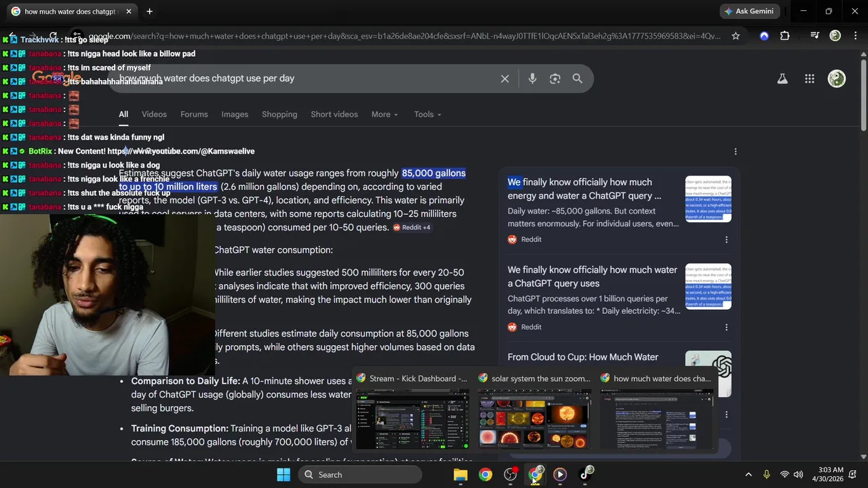Open volume control in system tray
Screen dimensions: 868x488
pyautogui.click(x=798, y=474)
